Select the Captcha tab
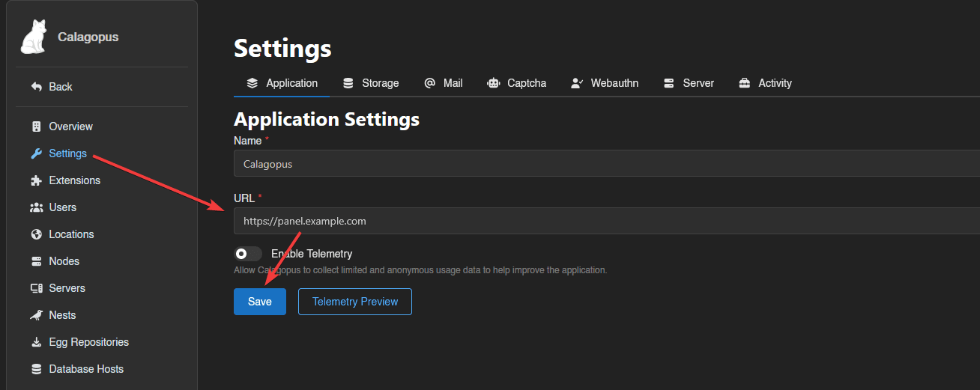The height and width of the screenshot is (390, 980). click(x=517, y=83)
